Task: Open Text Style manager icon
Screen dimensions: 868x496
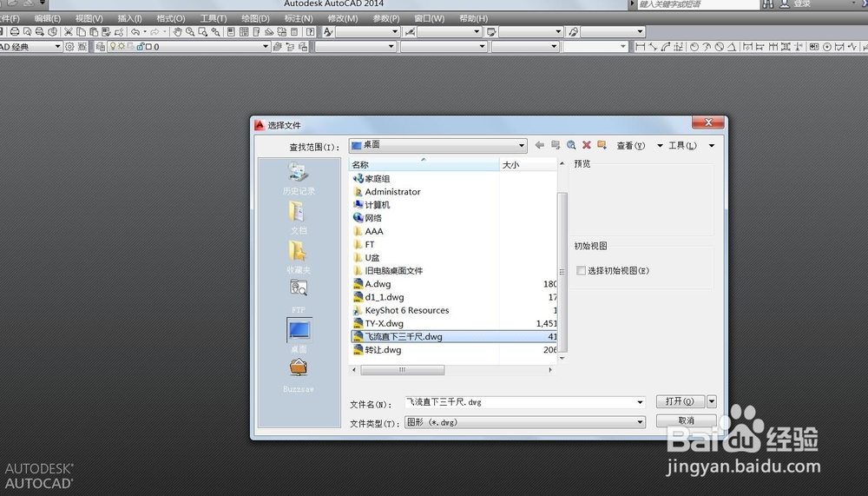Action: tap(328, 32)
